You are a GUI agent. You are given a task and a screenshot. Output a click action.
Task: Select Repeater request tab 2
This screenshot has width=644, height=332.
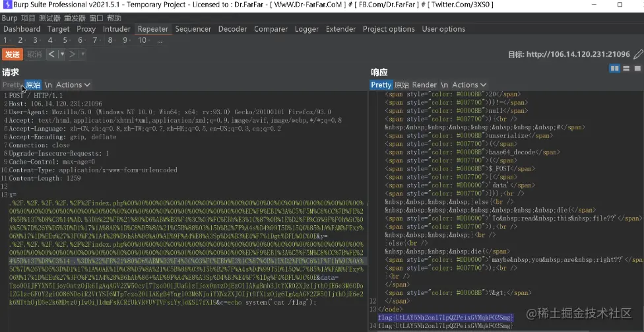pyautogui.click(x=21, y=40)
